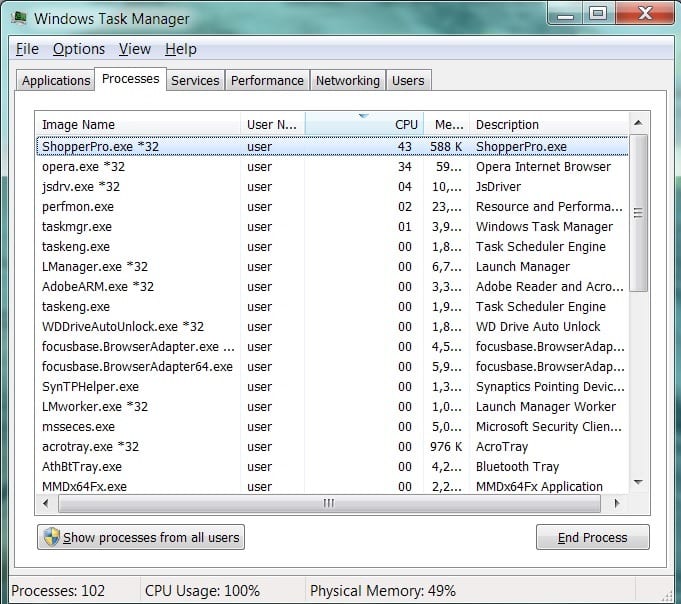Select the WDDriveAutoUnlock.exe *32 process

[332, 327]
